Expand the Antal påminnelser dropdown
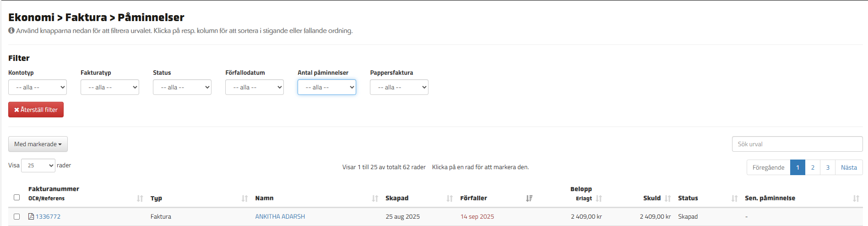 (x=326, y=87)
